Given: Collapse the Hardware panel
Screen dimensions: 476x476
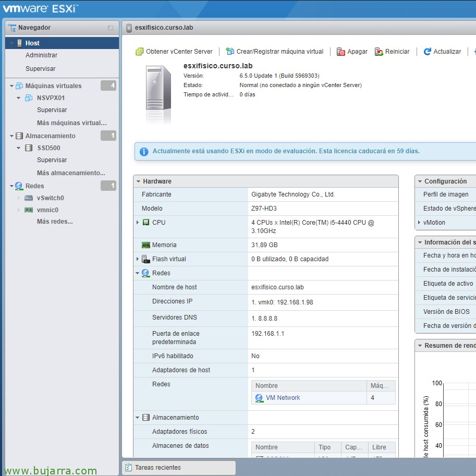Looking at the screenshot, I should pos(138,181).
